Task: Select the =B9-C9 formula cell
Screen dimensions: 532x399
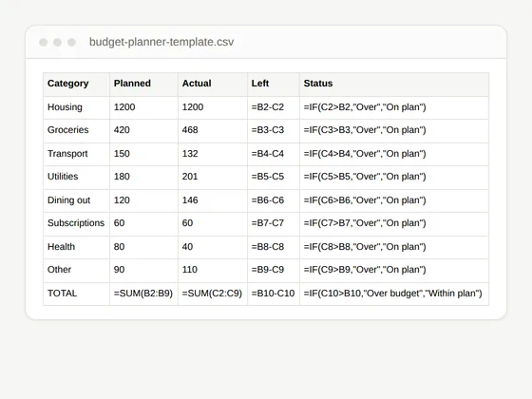Action: [274, 270]
